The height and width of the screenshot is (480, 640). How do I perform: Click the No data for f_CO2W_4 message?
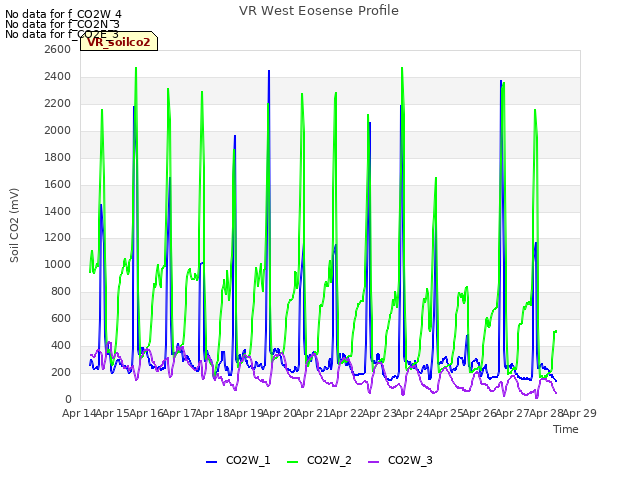(x=63, y=14)
